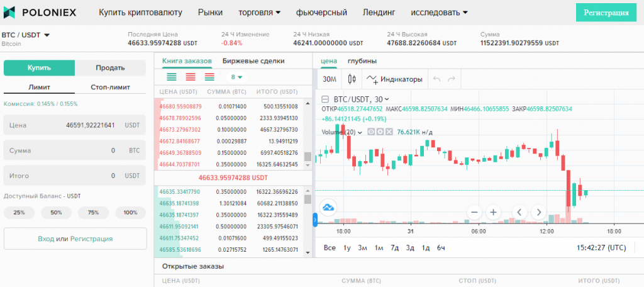Open the order book decimals dropdown showing 8
Screen dimensions: 644x287
(x=236, y=77)
